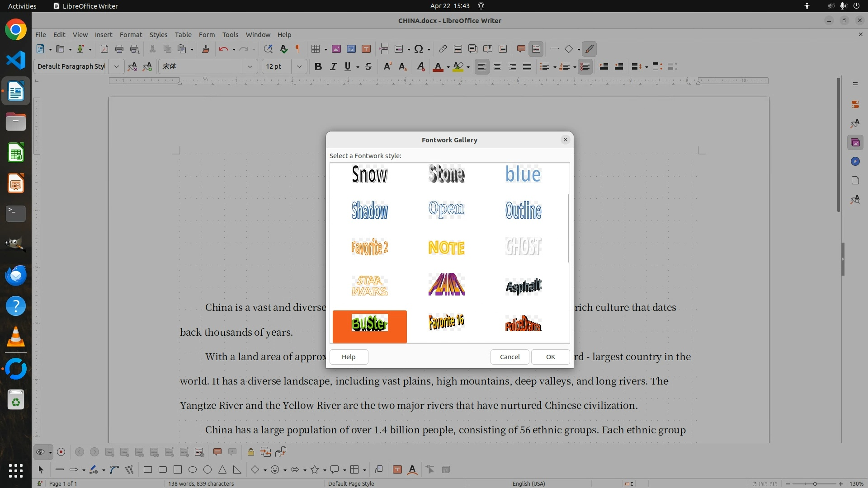Open the sidebar Navigator icon

(x=855, y=161)
